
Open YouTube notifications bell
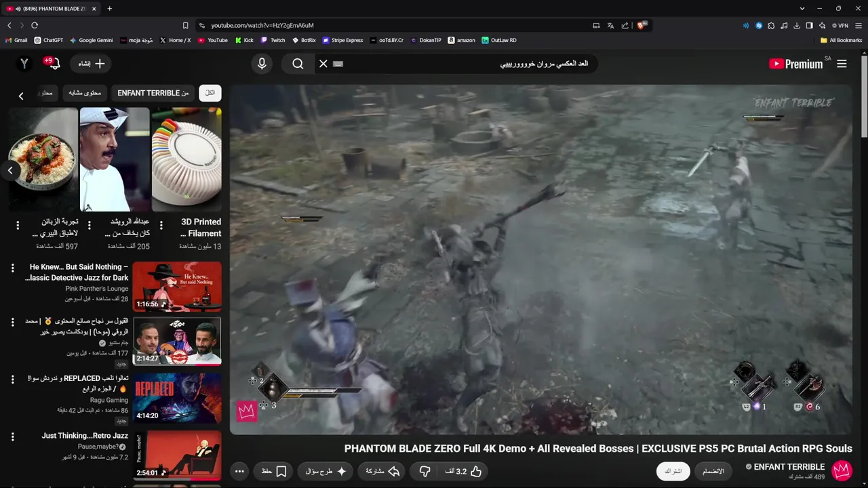pyautogui.click(x=53, y=63)
